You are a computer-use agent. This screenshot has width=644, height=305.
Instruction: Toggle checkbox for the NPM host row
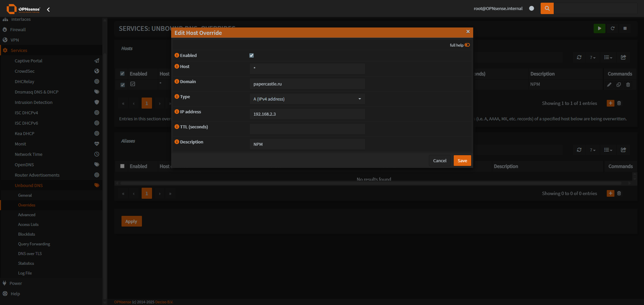[x=122, y=85]
